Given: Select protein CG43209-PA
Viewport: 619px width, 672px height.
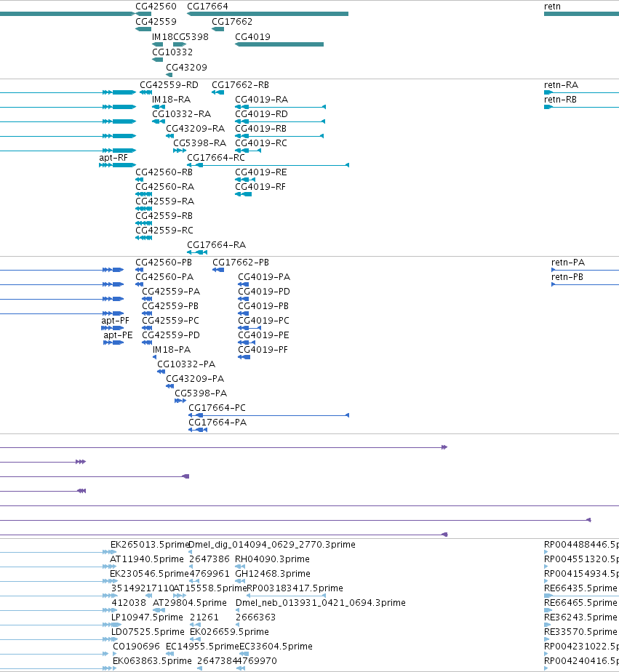Looking at the screenshot, I should (x=195, y=379).
